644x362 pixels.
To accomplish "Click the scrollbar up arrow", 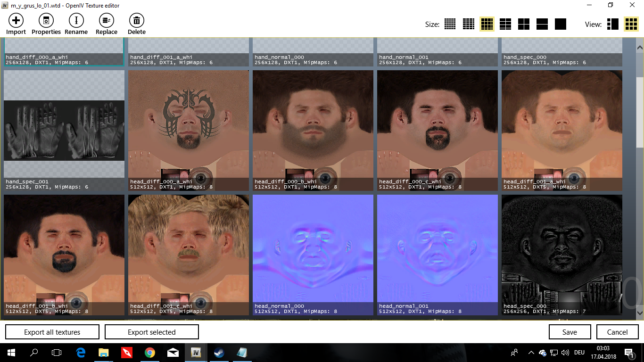I will (x=640, y=48).
